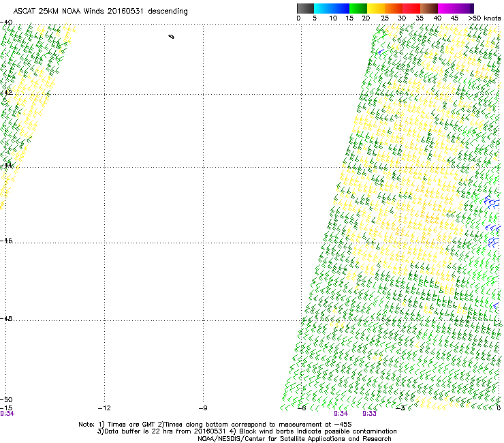Select the green 15-20 knots legend segment
Image resolution: width=504 pixels, height=443 pixels.
pos(358,8)
